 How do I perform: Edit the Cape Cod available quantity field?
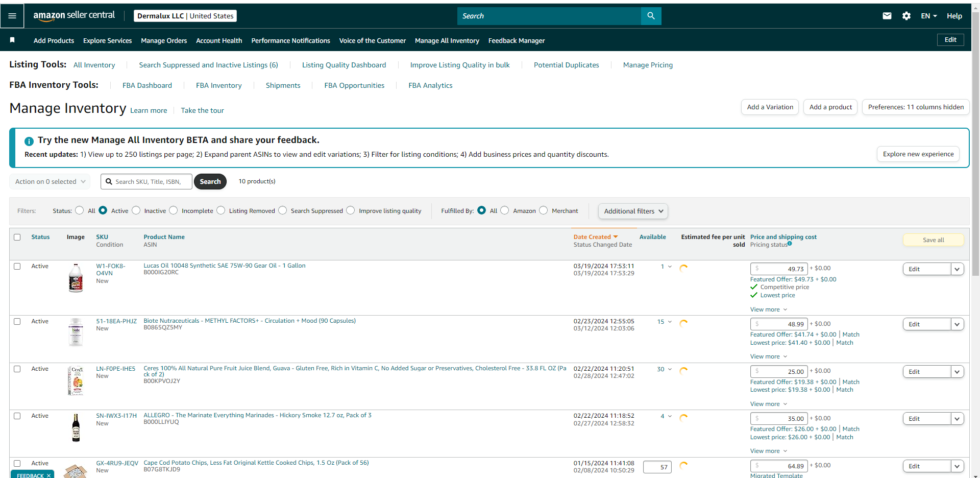(657, 467)
